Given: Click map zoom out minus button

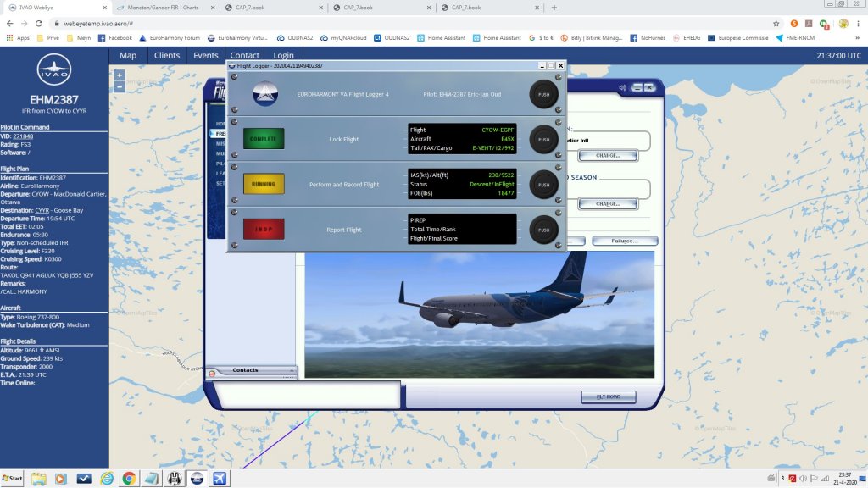Looking at the screenshot, I should point(120,86).
